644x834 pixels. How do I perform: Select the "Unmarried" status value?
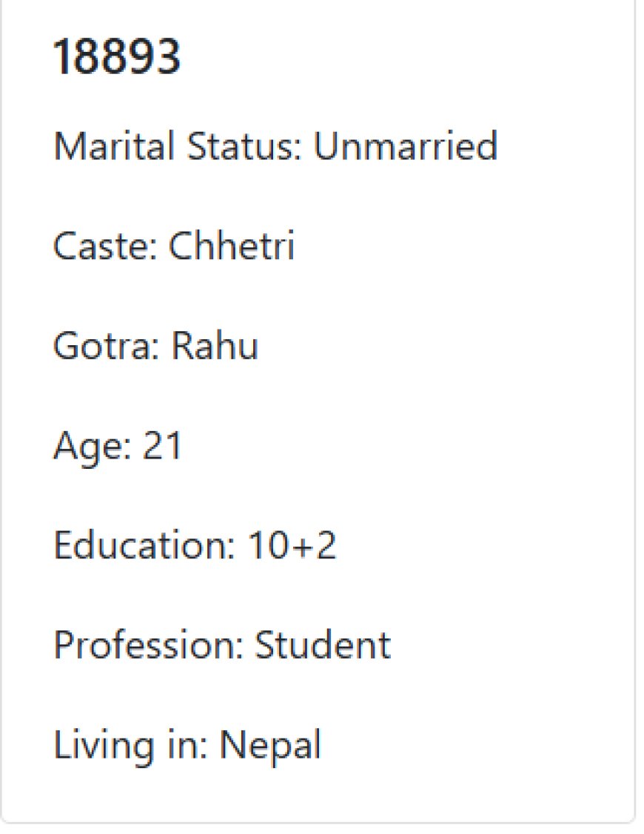click(406, 146)
